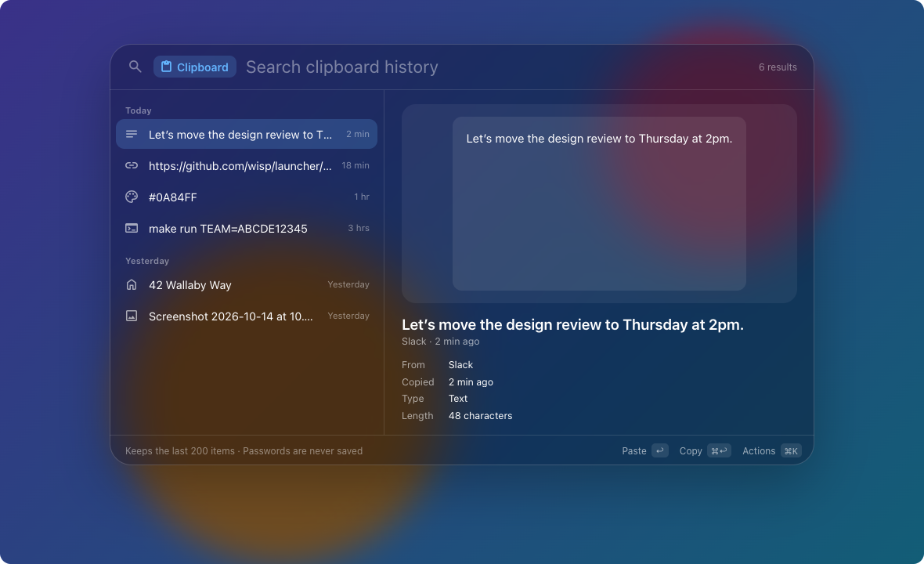Click the search magnifier icon
The height and width of the screenshot is (564, 924).
pos(135,67)
